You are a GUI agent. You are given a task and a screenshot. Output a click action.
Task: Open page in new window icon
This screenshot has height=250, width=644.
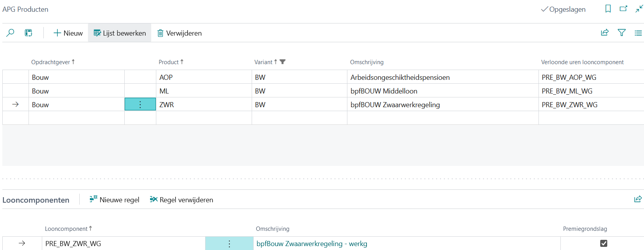[x=623, y=9]
